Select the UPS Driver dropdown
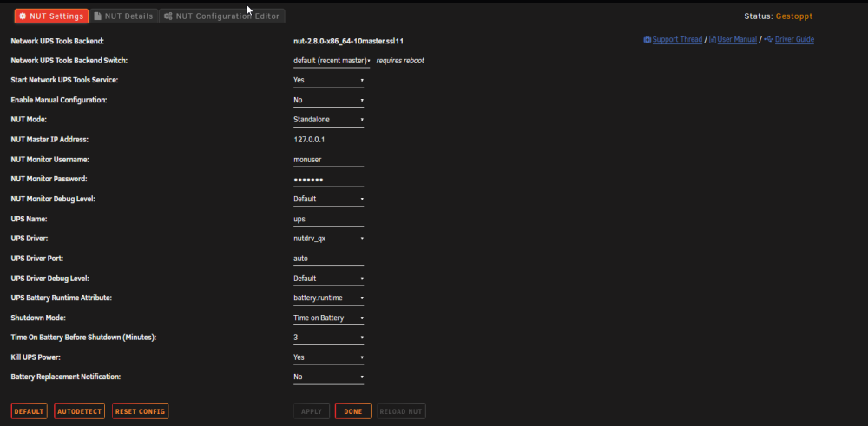This screenshot has height=426, width=868. click(328, 239)
